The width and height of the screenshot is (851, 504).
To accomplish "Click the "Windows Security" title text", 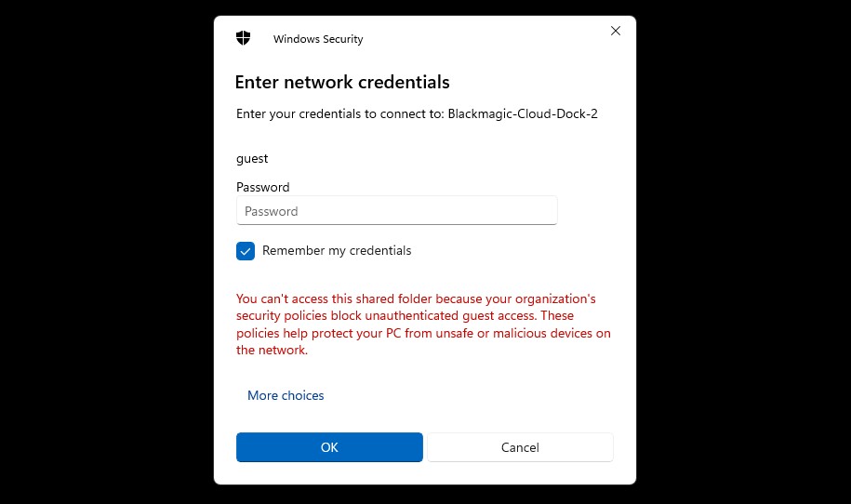I will coord(318,39).
